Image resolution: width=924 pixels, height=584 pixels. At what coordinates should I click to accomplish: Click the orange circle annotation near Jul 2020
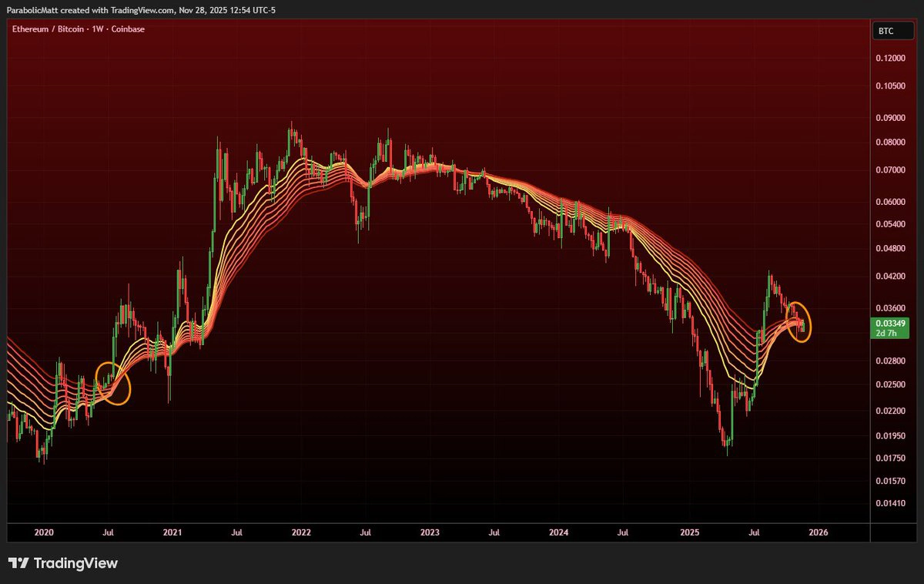click(112, 384)
